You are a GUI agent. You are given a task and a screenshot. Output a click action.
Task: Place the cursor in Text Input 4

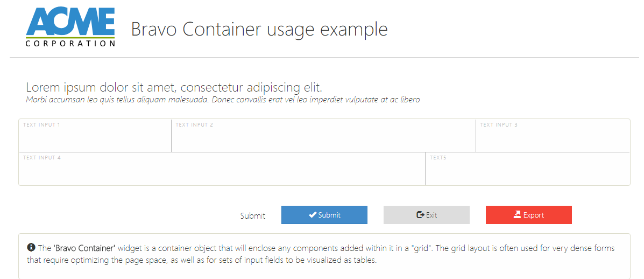222,172
